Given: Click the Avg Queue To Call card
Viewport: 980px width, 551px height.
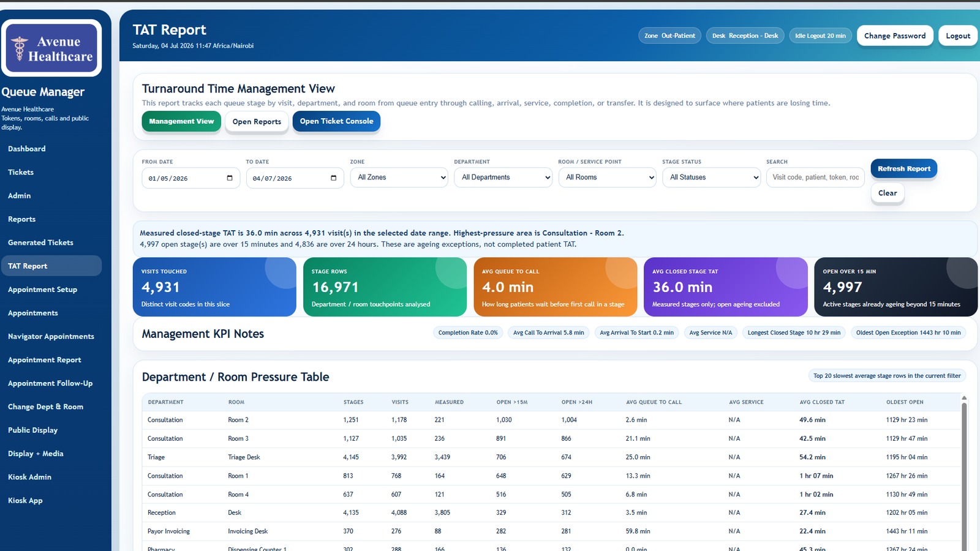Looking at the screenshot, I should click(x=555, y=287).
